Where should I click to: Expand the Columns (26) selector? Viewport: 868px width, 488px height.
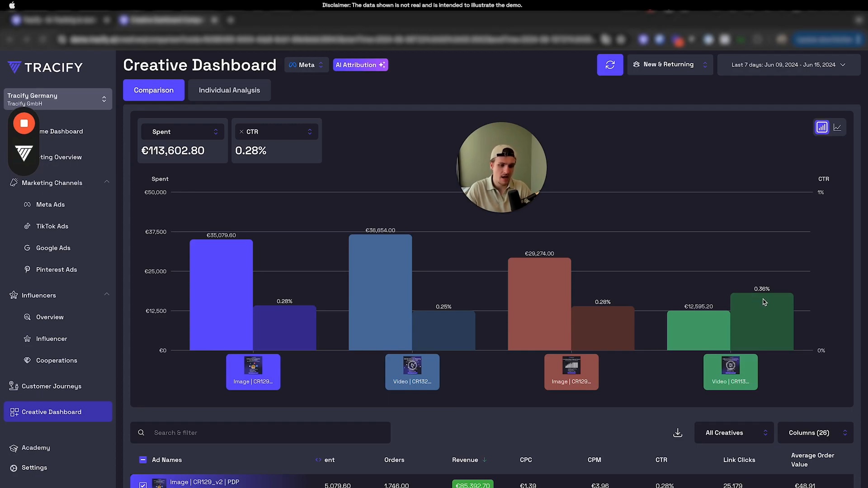tap(816, 432)
